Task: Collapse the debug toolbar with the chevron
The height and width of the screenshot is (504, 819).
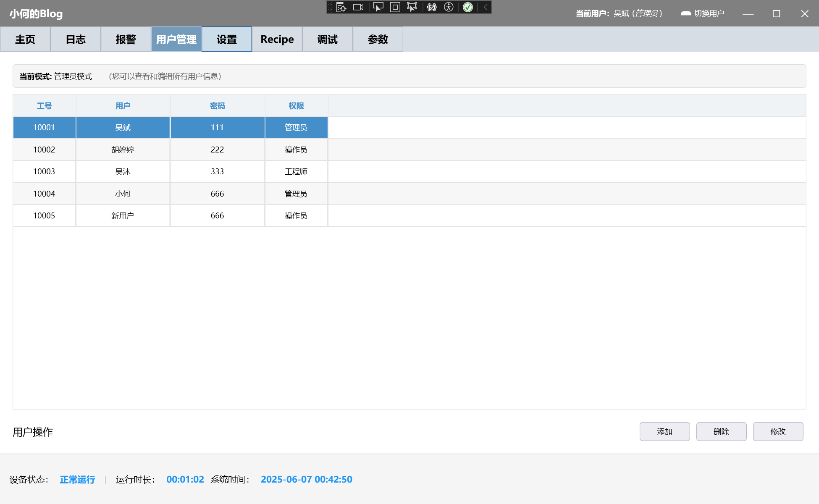Action: tap(486, 7)
